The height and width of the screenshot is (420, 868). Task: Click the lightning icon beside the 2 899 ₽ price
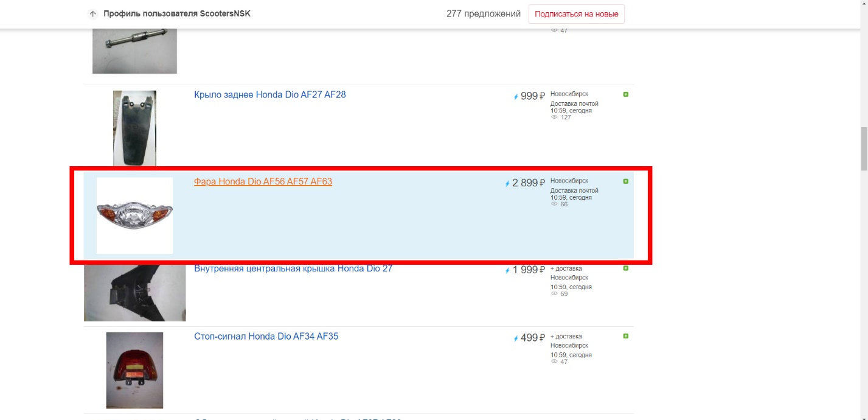pyautogui.click(x=508, y=183)
